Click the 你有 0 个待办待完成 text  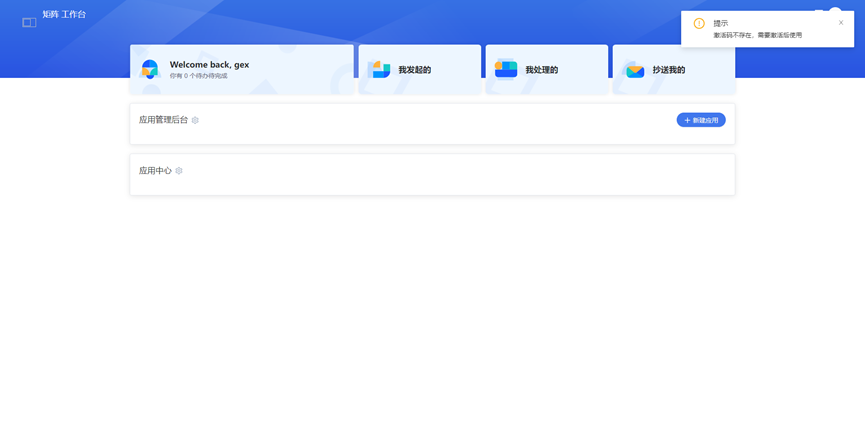(x=199, y=76)
